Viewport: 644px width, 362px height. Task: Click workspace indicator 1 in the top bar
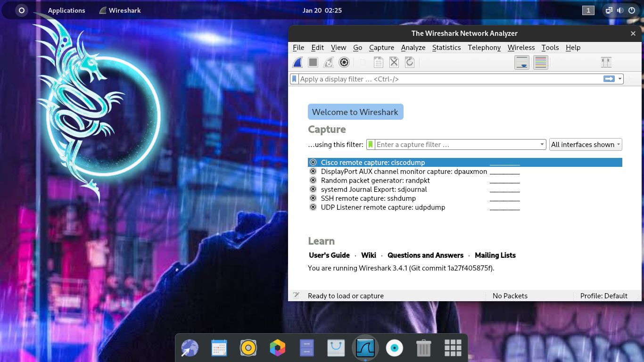pyautogui.click(x=588, y=10)
